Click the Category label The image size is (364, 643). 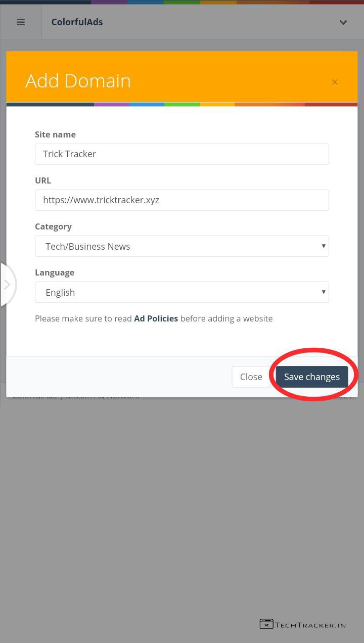click(53, 226)
